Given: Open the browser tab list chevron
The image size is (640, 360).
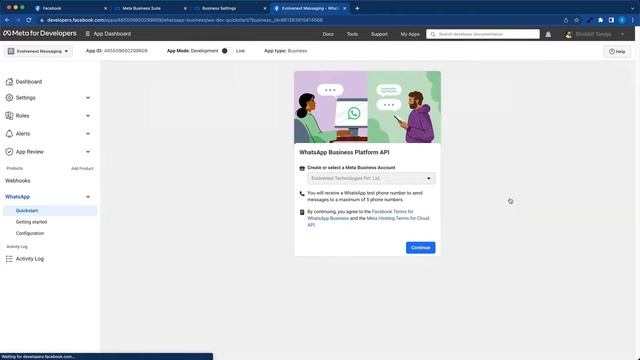Looking at the screenshot, I should [632, 8].
